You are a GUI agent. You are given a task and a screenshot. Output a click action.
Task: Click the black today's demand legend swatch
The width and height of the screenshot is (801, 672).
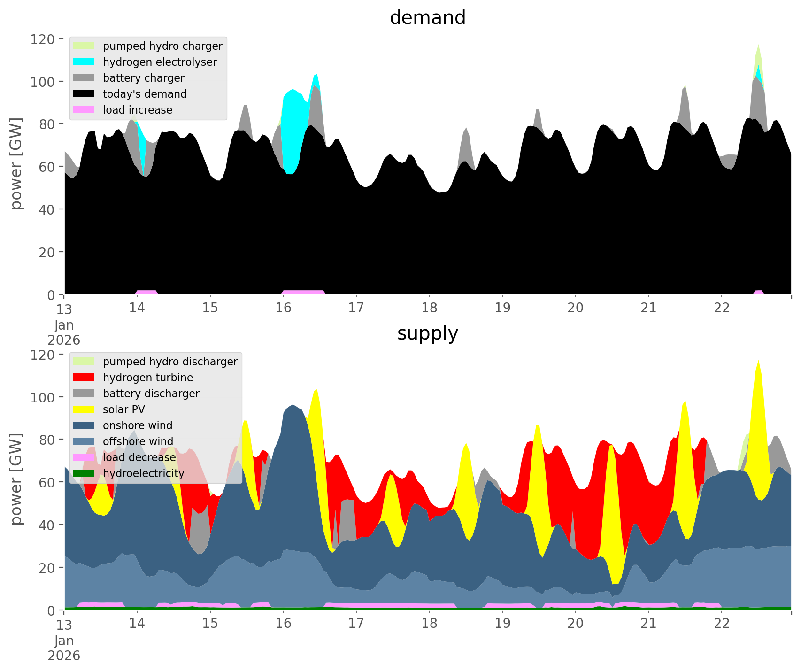(x=84, y=94)
